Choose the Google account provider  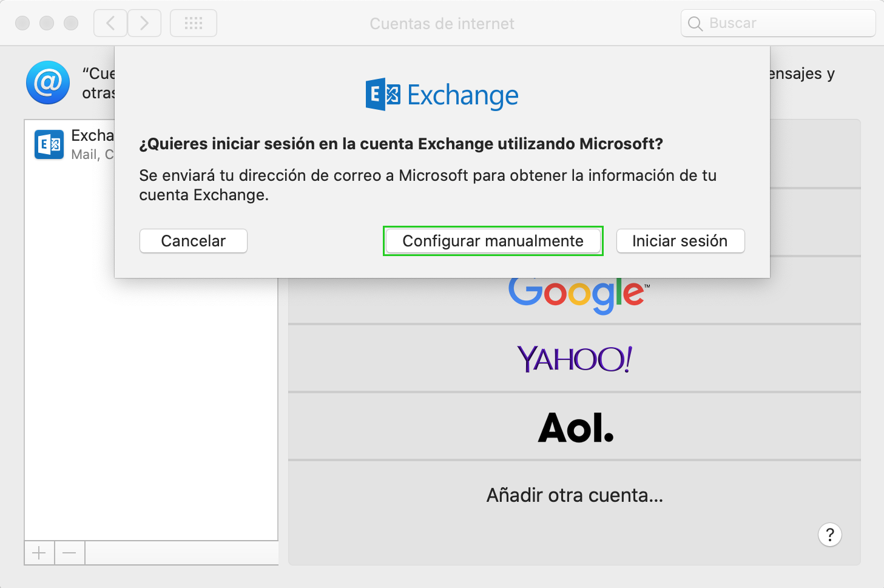(x=575, y=293)
